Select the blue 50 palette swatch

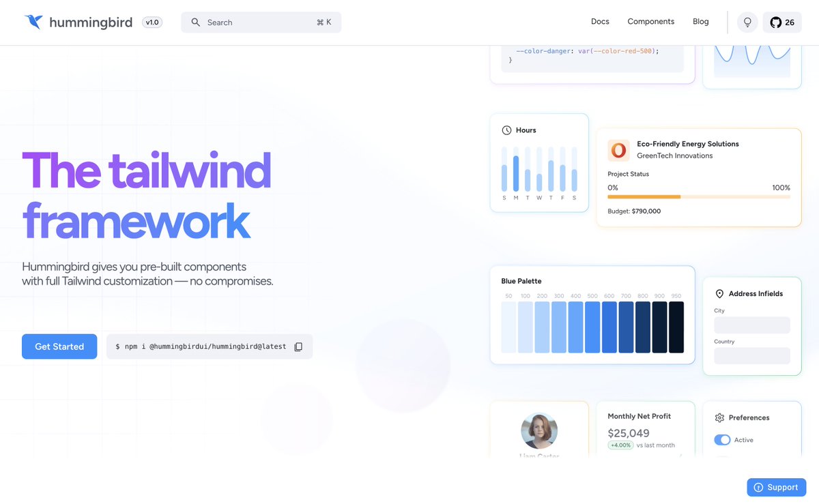(508, 327)
